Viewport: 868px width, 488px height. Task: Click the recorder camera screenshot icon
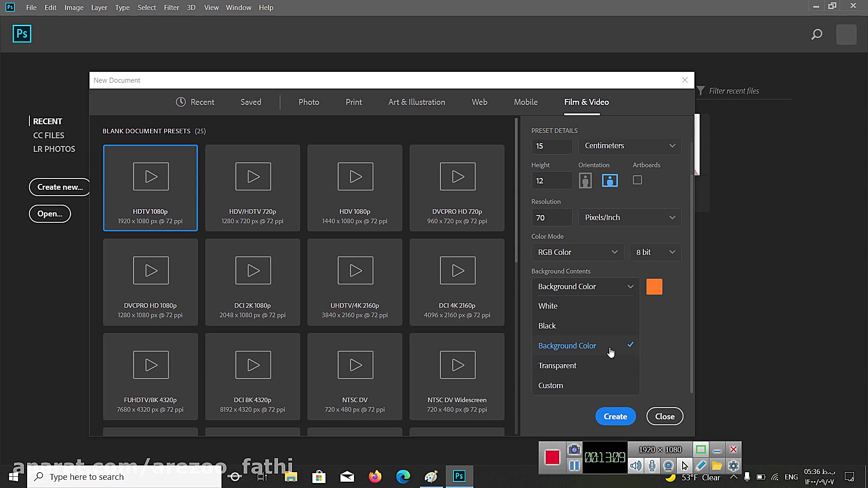[x=574, y=450]
